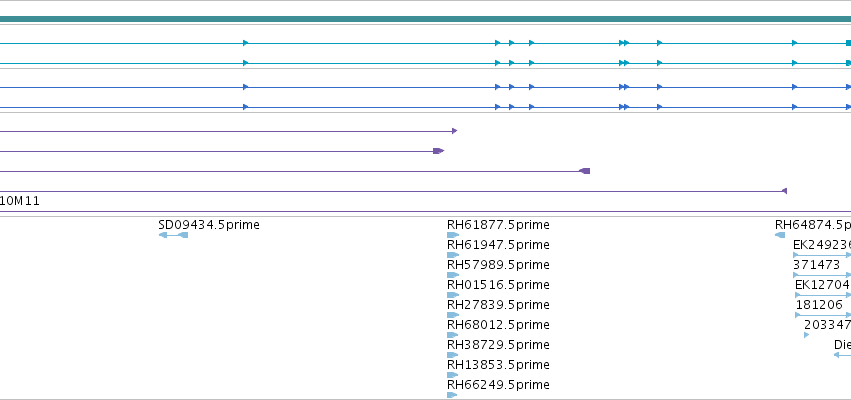
Task: Click the RH13853.5prime label
Action: coord(498,365)
